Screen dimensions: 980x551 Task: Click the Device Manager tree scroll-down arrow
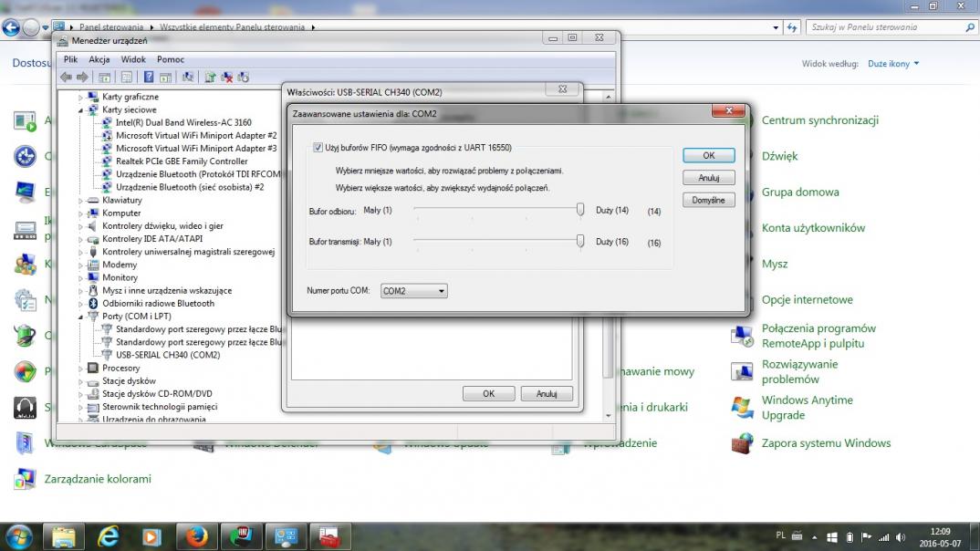[608, 416]
